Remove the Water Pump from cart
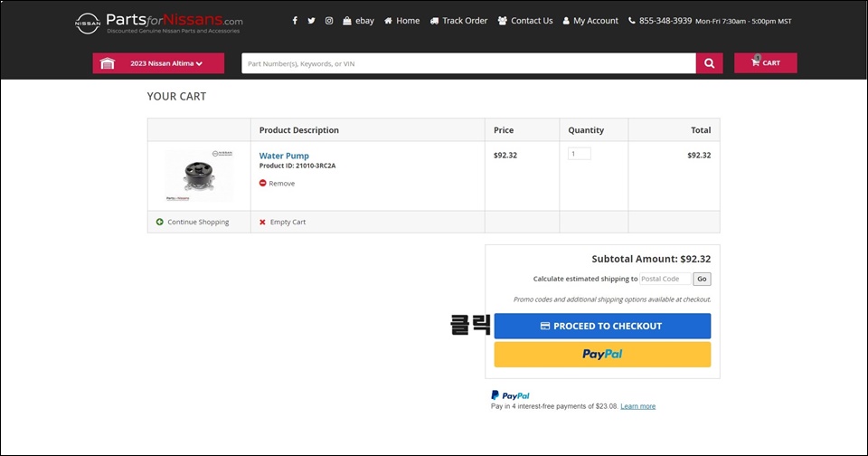Viewport: 868px width, 456px height. point(282,184)
